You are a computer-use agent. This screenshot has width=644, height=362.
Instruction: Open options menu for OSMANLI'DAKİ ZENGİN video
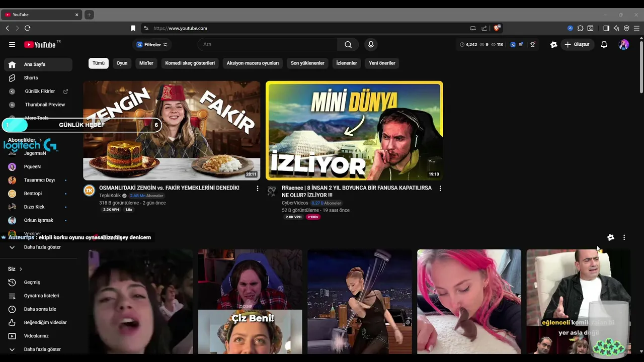(x=258, y=189)
